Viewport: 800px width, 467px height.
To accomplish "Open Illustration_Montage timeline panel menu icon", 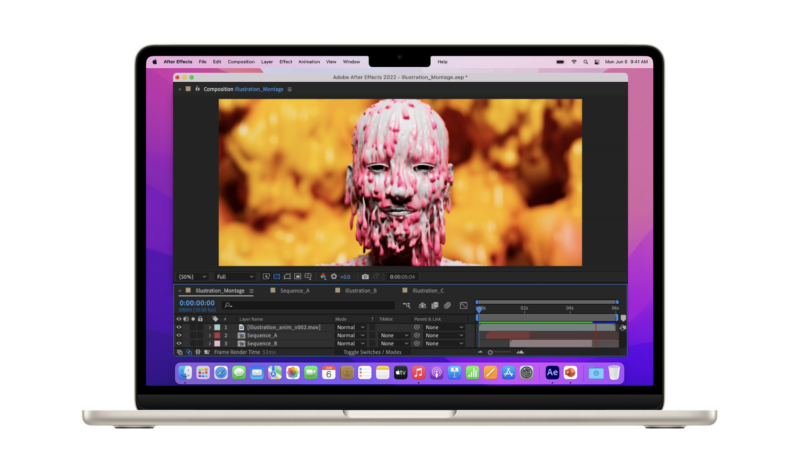I will click(x=252, y=291).
